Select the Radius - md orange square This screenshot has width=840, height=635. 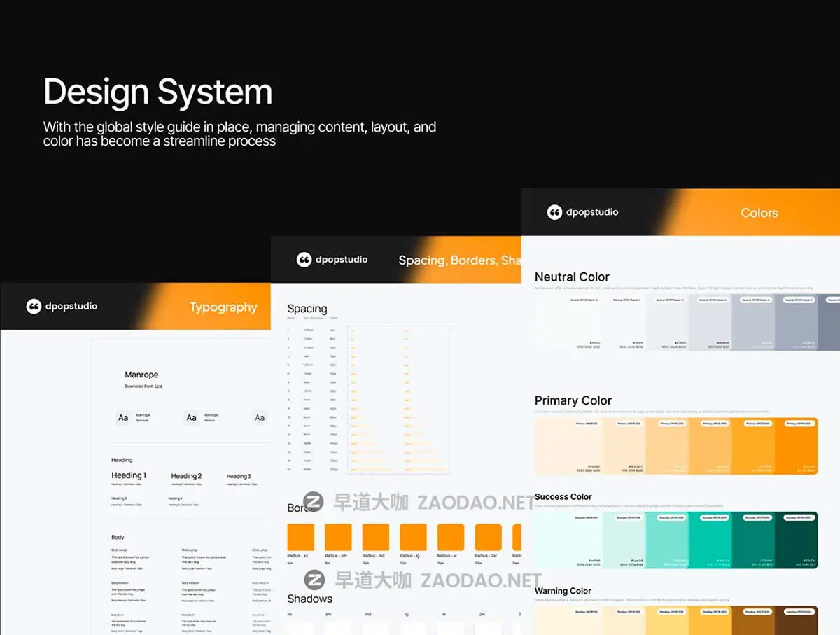375,537
